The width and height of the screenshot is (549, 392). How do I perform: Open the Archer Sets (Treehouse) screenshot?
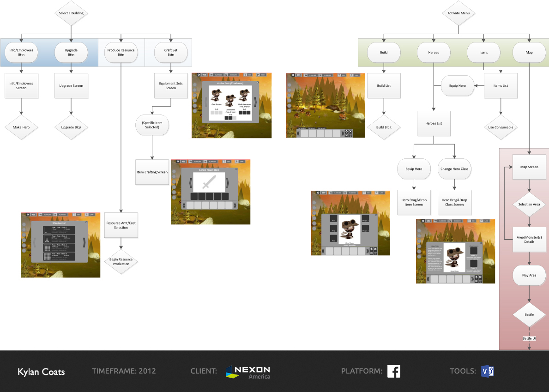[231, 105]
